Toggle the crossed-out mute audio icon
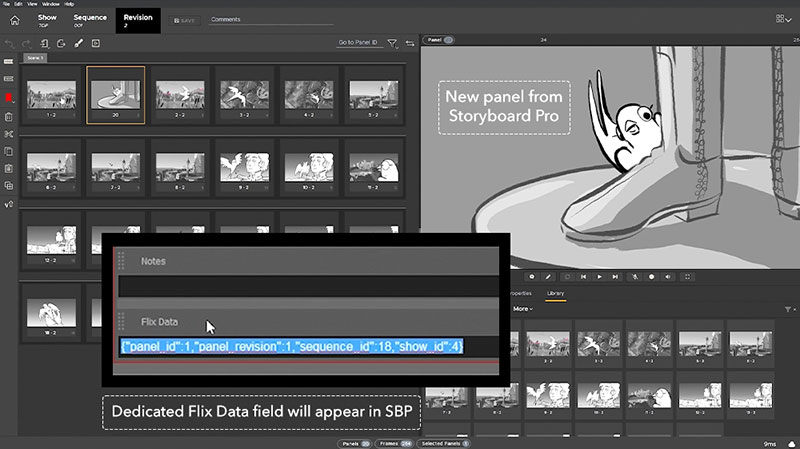This screenshot has width=800, height=449. click(x=635, y=277)
